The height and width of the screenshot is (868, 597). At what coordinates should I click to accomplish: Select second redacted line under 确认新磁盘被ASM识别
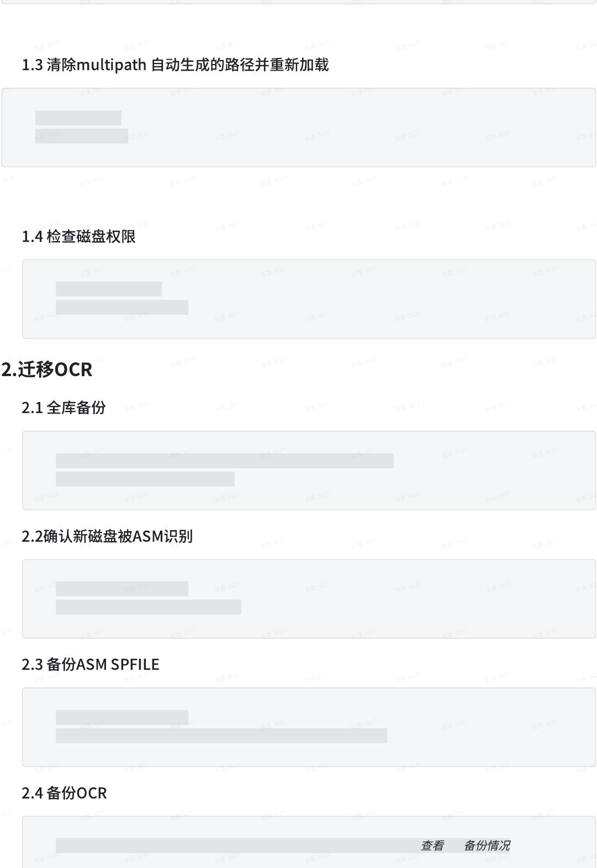pyautogui.click(x=149, y=607)
